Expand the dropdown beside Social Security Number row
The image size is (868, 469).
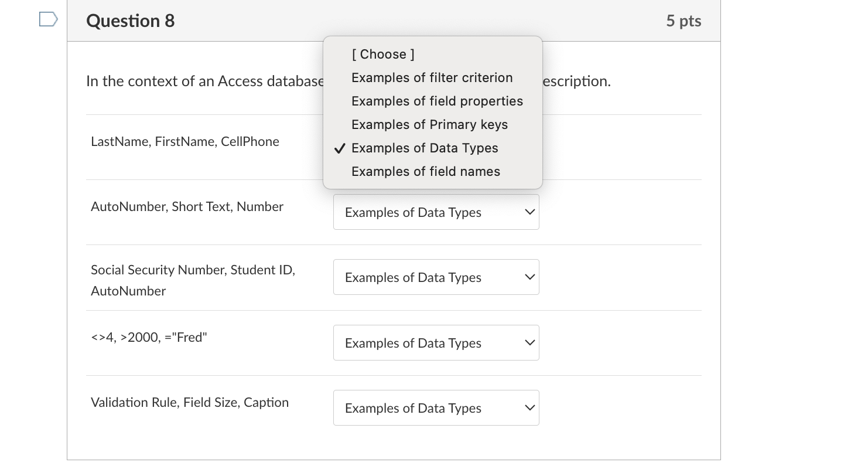coord(436,277)
